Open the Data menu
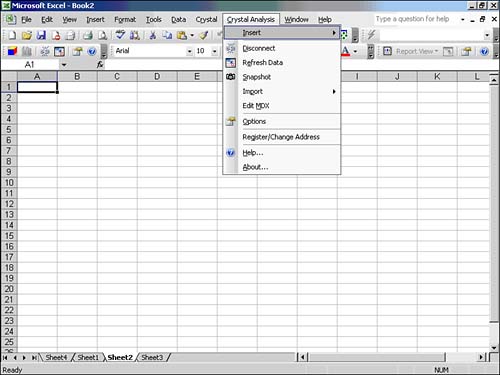 (179, 19)
